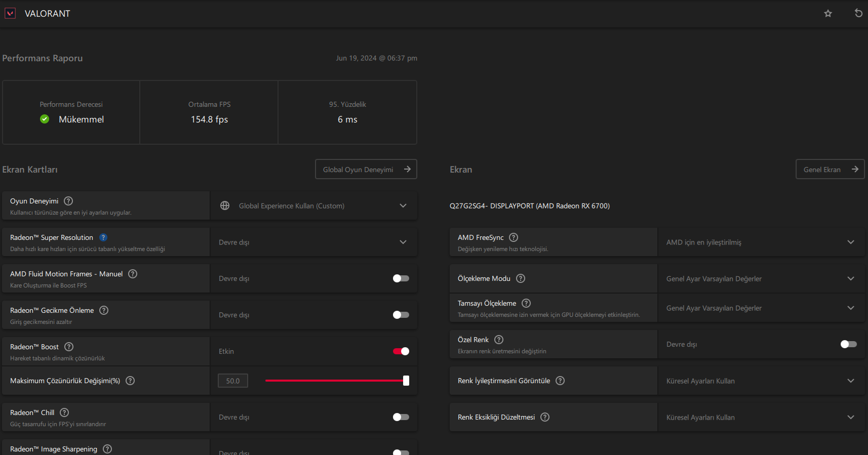Expand Radeon Super Resolution dropdown

[403, 242]
